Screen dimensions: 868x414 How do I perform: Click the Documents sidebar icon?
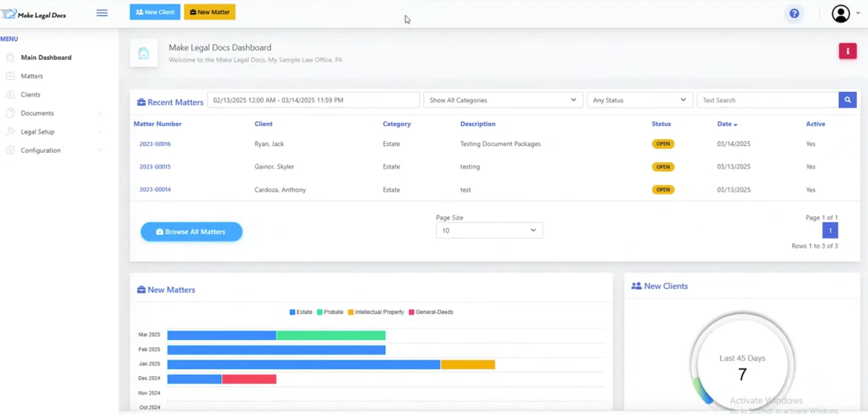click(10, 113)
